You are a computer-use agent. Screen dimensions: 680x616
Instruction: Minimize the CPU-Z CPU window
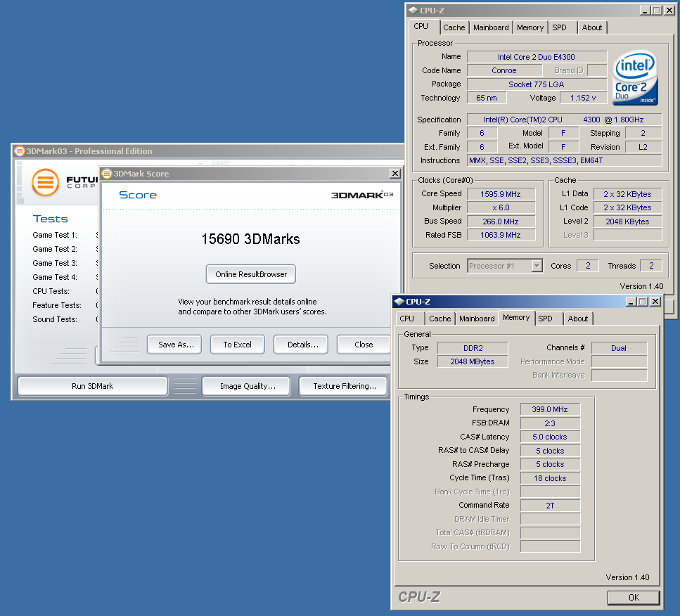click(x=646, y=11)
